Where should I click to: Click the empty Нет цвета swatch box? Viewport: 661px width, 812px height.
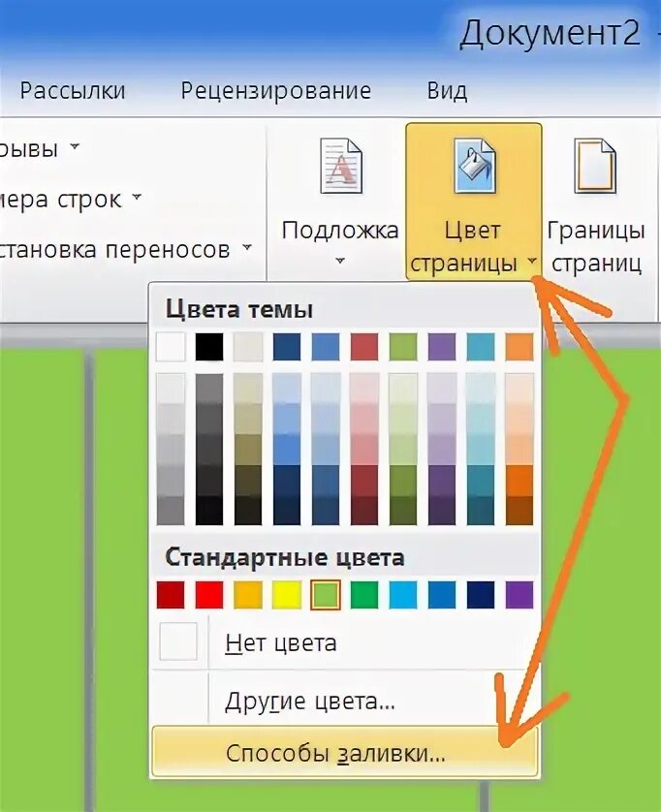pos(178,641)
